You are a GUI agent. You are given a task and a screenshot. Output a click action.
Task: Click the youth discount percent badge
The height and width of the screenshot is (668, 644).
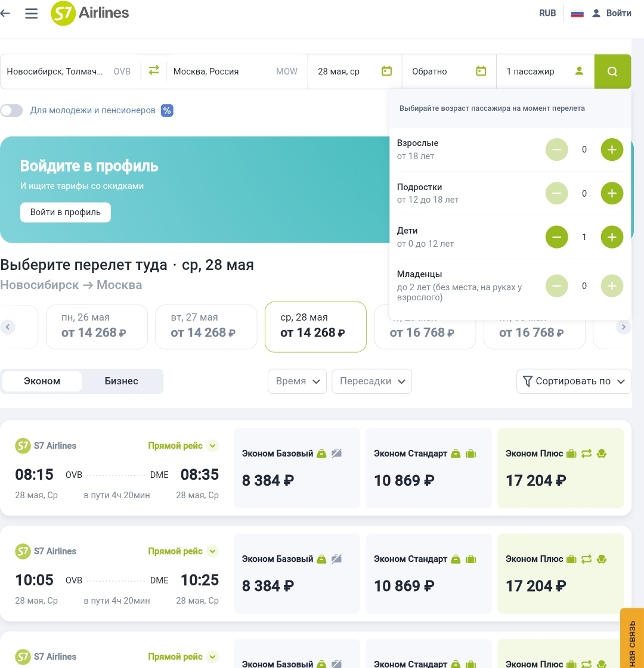coord(167,110)
